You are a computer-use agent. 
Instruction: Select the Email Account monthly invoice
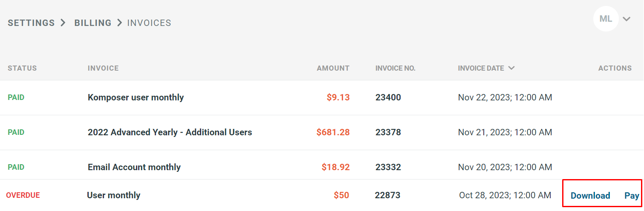coord(134,167)
